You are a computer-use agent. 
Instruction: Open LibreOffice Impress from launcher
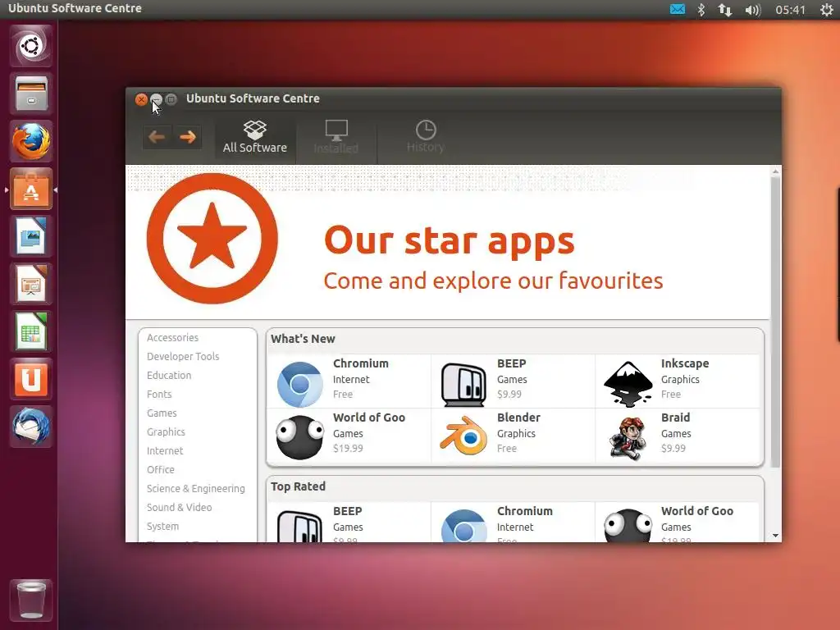tap(31, 285)
